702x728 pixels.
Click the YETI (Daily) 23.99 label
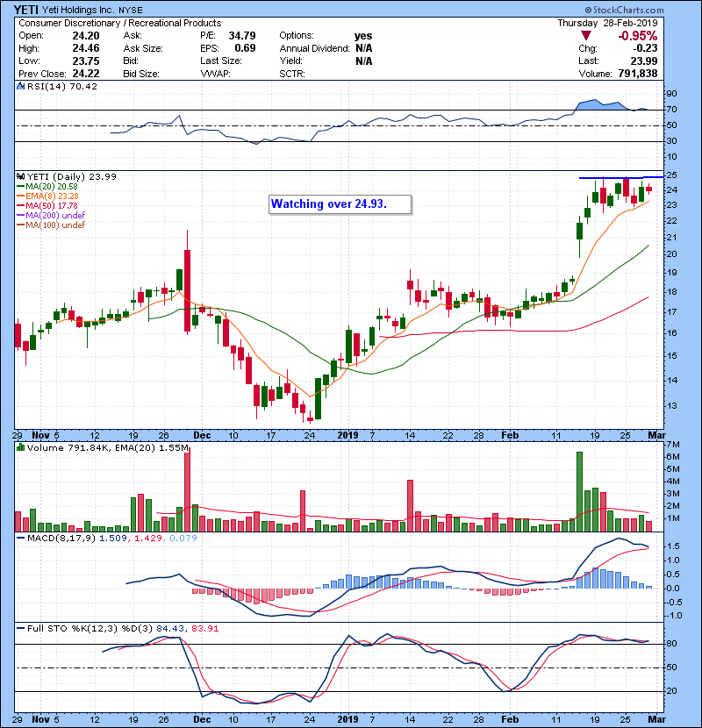72,177
